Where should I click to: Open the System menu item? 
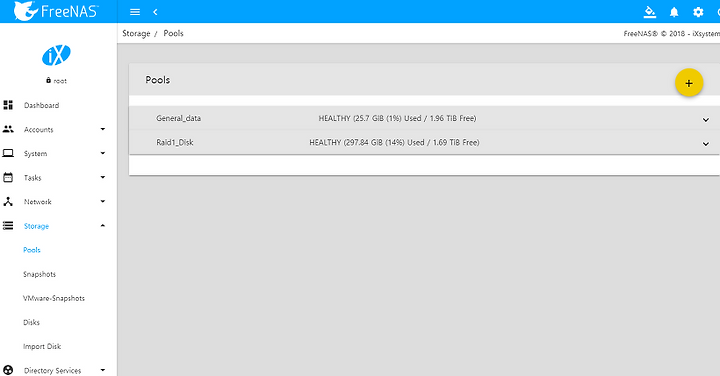pyautogui.click(x=35, y=153)
